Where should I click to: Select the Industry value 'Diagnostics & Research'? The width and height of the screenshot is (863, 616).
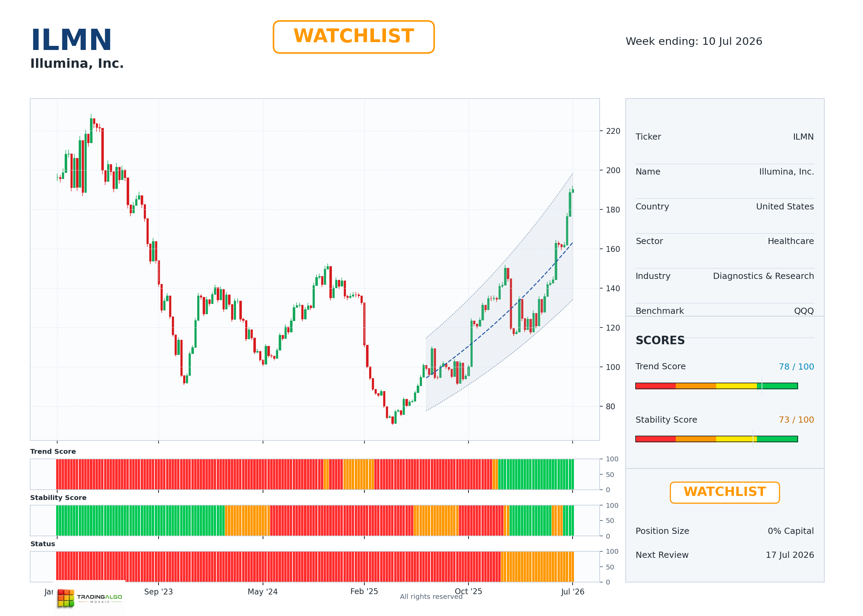coord(763,276)
